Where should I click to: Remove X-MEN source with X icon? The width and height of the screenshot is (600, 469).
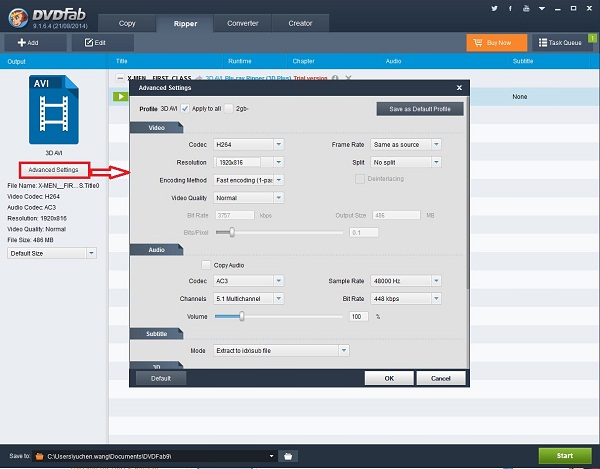point(348,78)
